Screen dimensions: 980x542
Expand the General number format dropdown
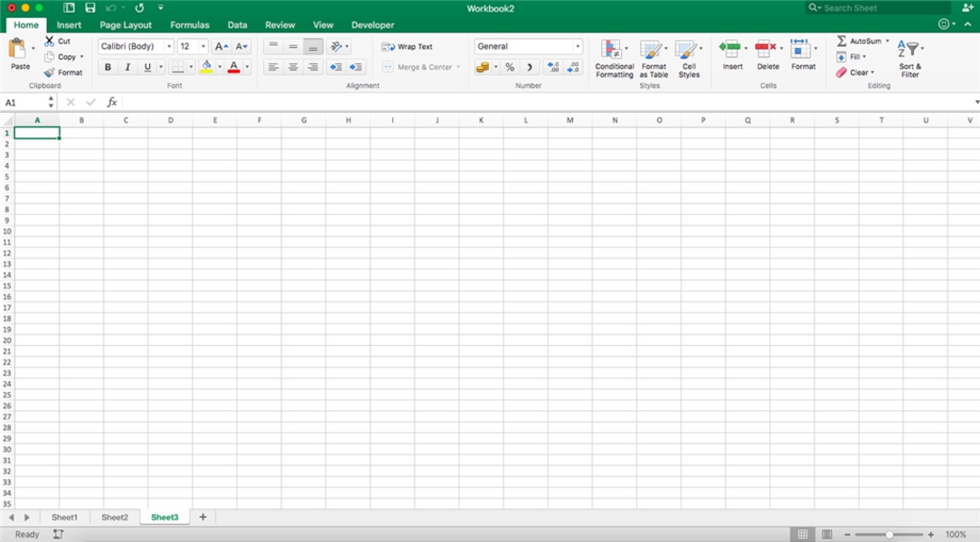click(577, 46)
